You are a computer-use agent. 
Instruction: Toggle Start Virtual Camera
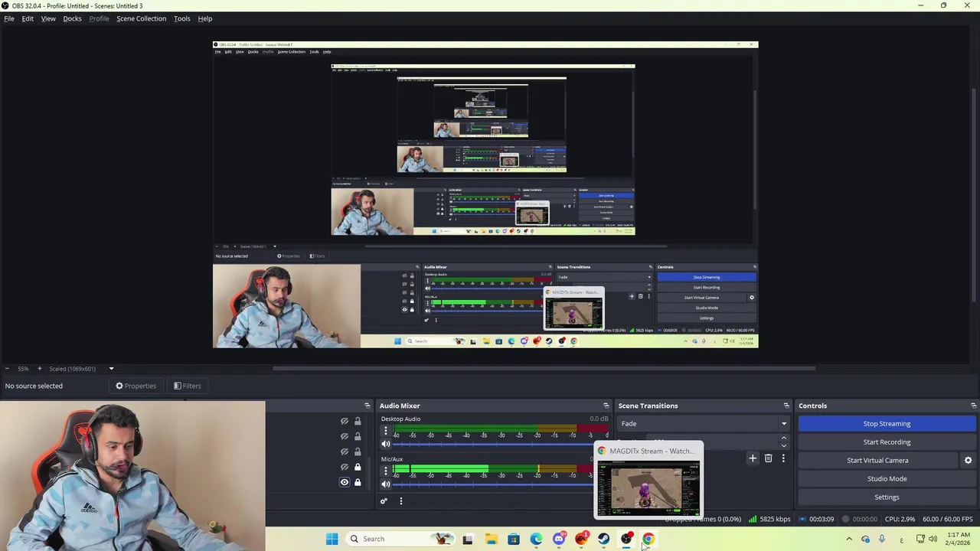pos(877,460)
